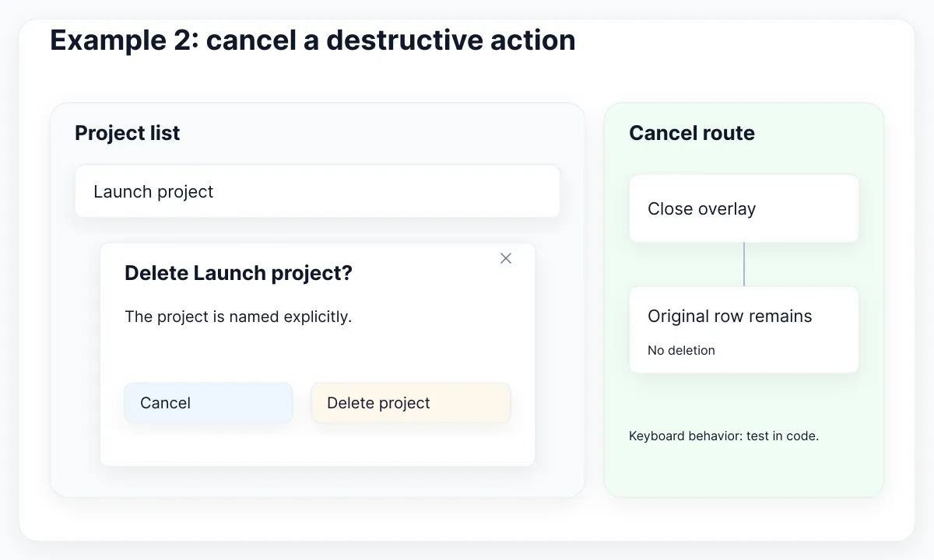Viewport: 934px width, 560px height.
Task: Click the 'Delete Launch project?' dialog title
Action: 238,273
